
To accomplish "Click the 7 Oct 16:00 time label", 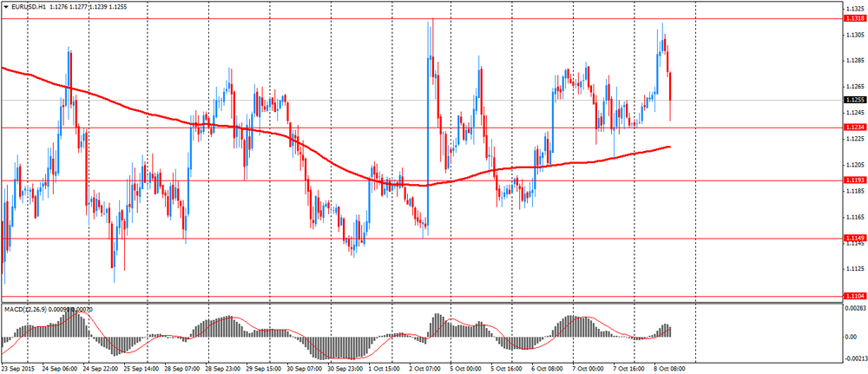I will [x=628, y=367].
